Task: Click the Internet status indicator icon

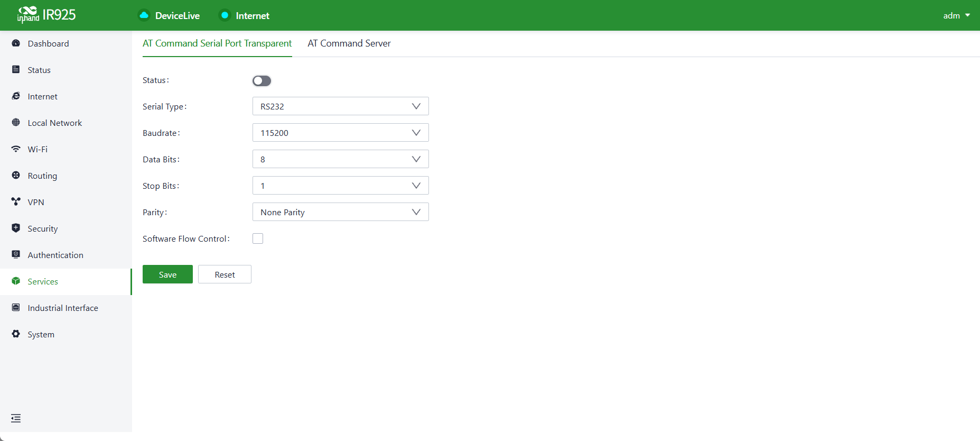Action: click(225, 15)
